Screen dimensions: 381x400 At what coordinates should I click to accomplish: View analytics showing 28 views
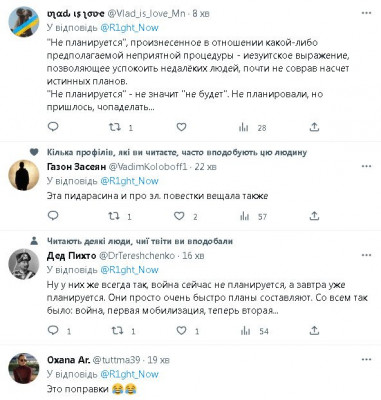pyautogui.click(x=253, y=127)
